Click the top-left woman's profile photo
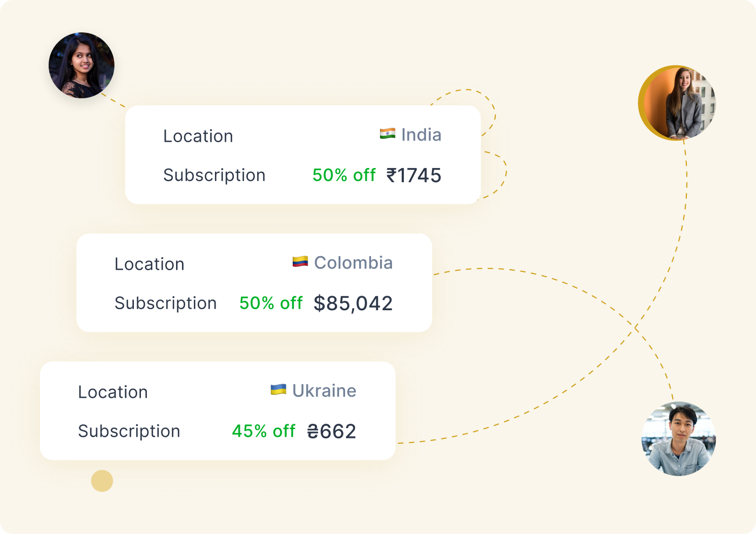Screen dimensions: 756x534 pyautogui.click(x=82, y=65)
